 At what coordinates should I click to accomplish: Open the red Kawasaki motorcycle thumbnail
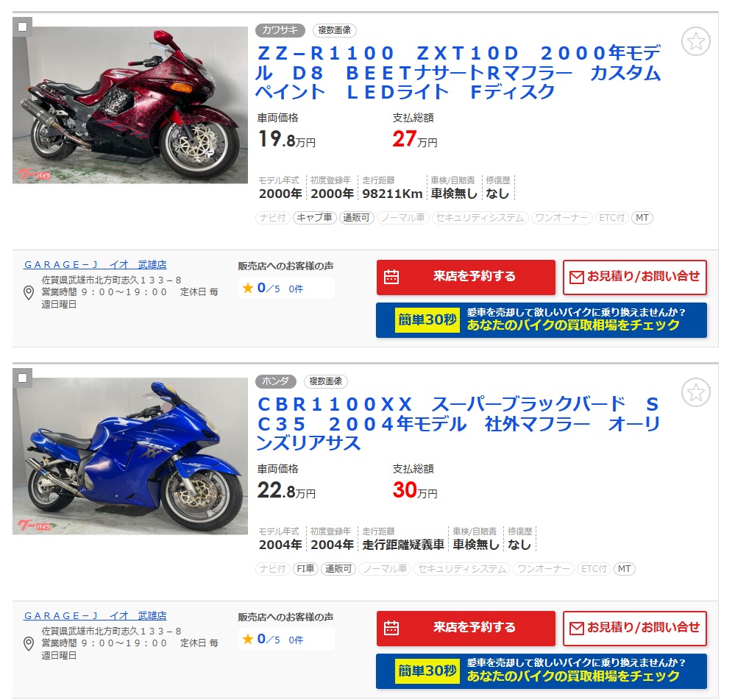point(129,105)
